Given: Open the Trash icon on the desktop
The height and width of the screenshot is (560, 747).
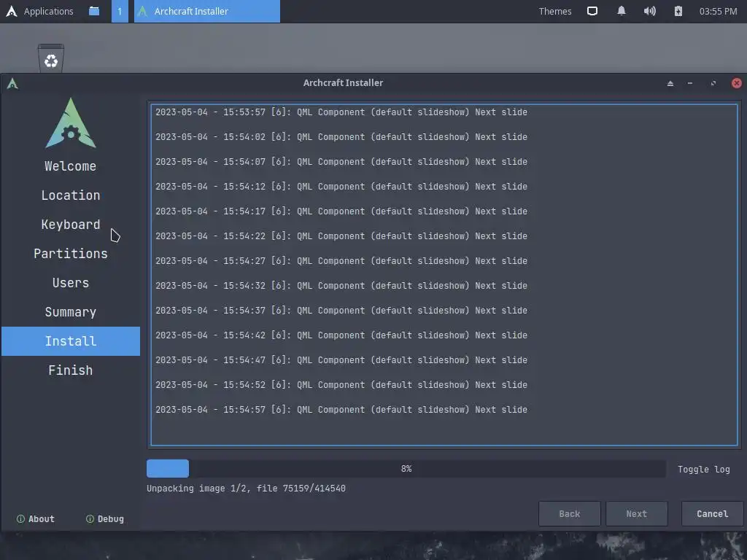Looking at the screenshot, I should (x=51, y=58).
